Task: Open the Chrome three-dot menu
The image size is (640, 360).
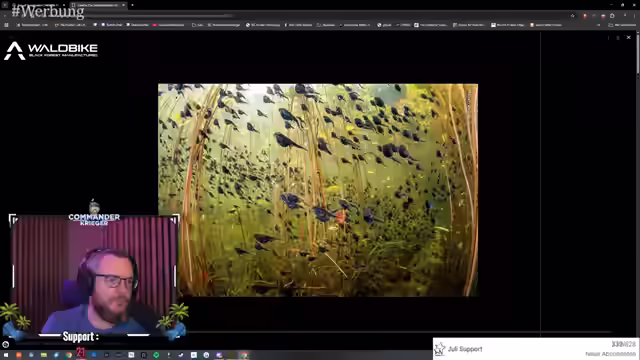Action: point(635,16)
